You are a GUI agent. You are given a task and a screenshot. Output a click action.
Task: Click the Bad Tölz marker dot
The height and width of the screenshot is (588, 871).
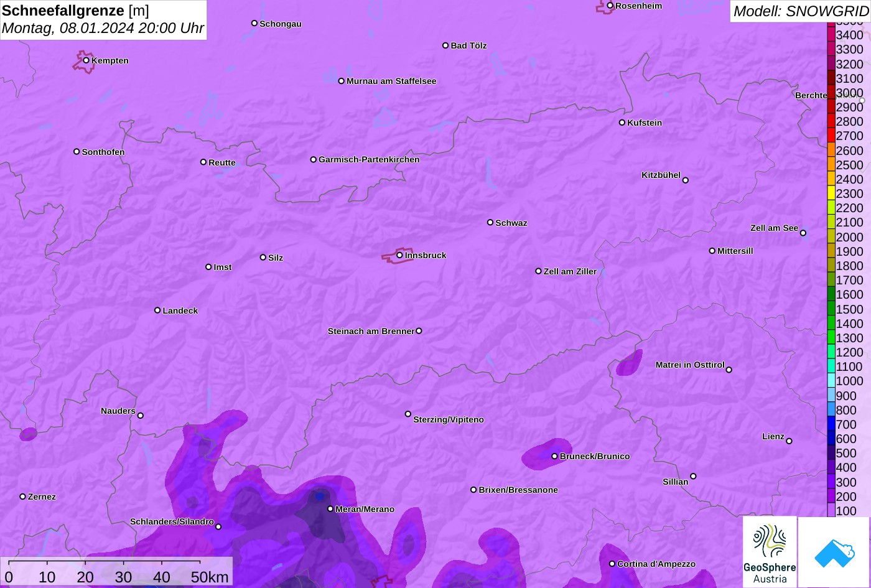[x=445, y=45]
